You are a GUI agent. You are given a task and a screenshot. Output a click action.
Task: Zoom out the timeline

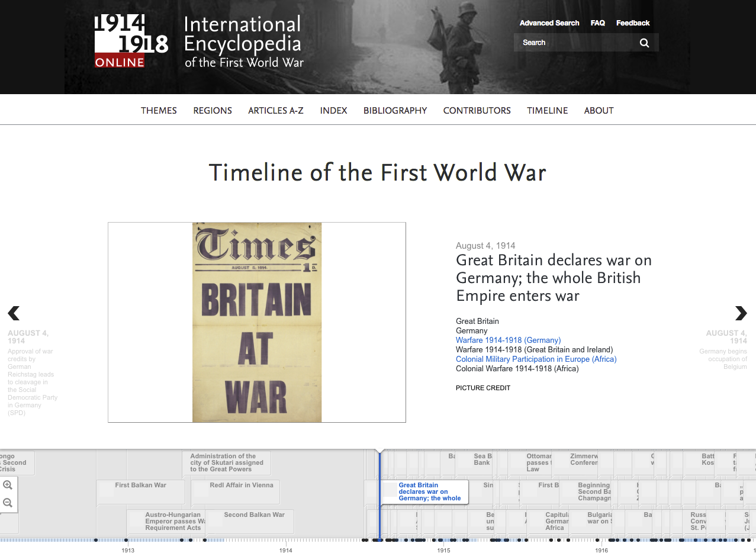[8, 503]
